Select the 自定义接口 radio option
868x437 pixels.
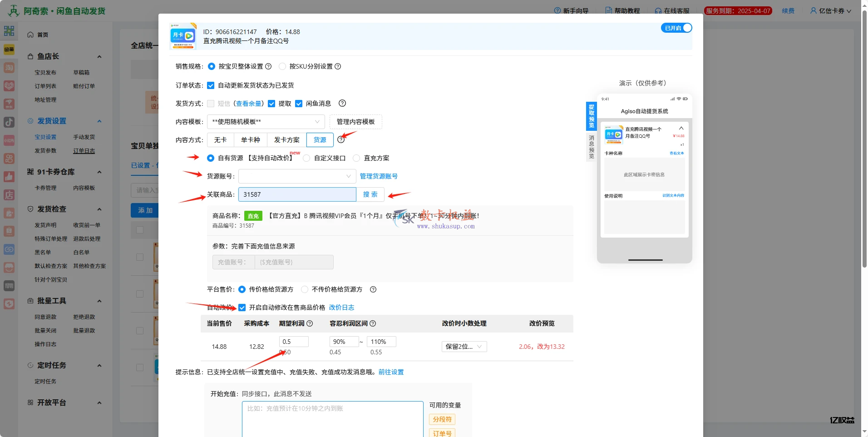(x=306, y=158)
